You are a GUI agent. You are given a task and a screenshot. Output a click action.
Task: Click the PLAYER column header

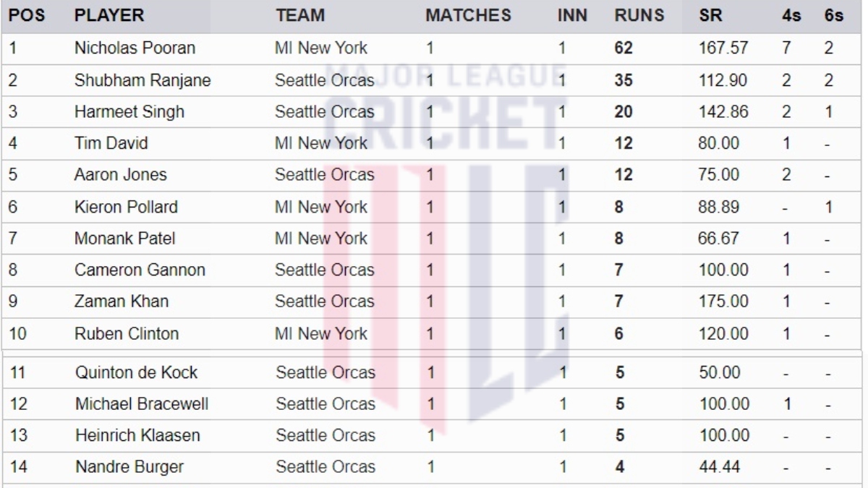109,15
